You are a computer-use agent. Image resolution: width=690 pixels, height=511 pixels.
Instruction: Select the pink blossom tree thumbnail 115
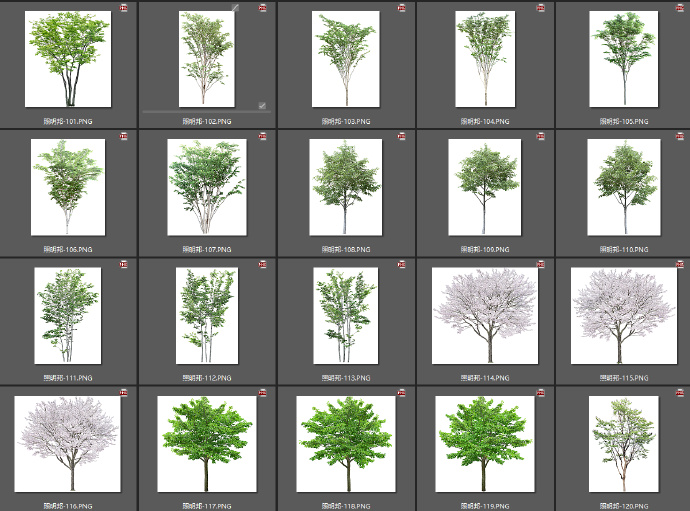pos(624,316)
